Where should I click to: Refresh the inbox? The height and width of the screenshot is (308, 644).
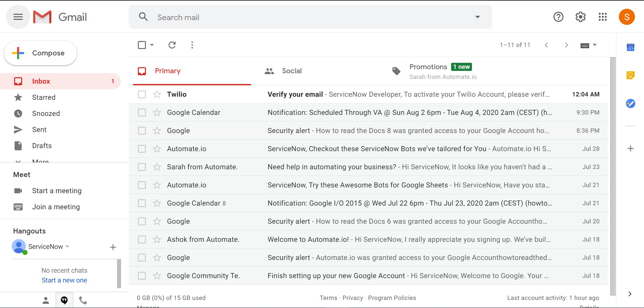172,45
